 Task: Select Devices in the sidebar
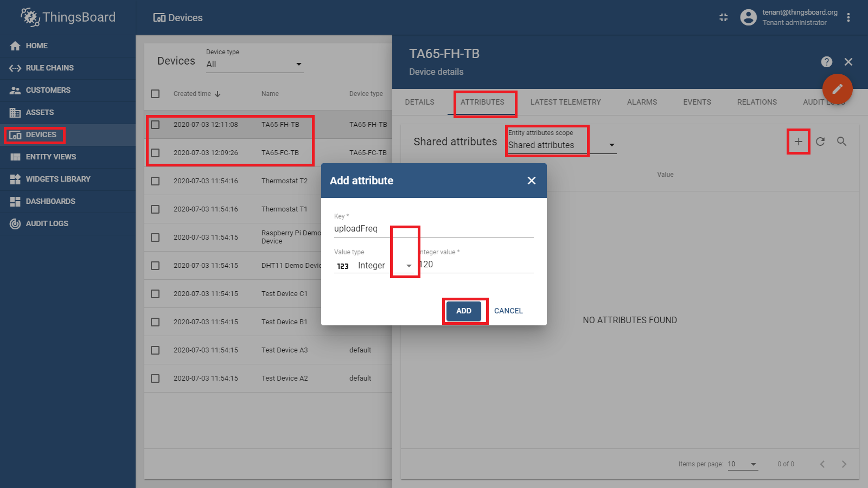click(67, 134)
